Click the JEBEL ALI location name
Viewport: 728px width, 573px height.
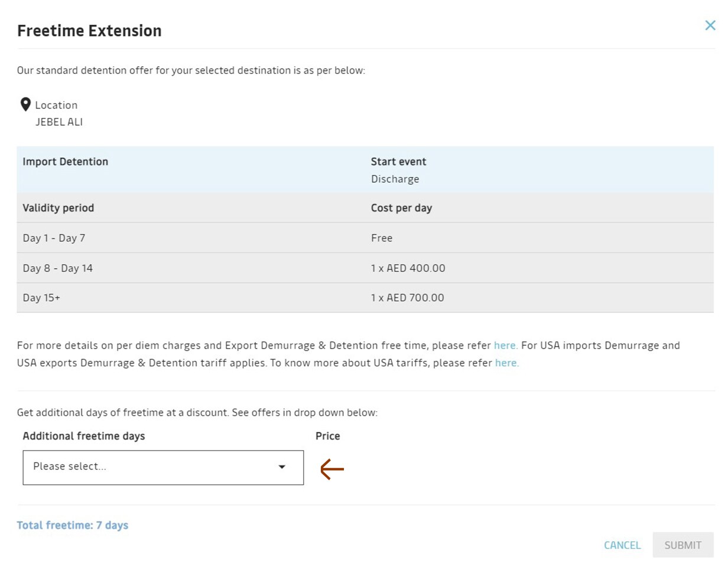[59, 122]
